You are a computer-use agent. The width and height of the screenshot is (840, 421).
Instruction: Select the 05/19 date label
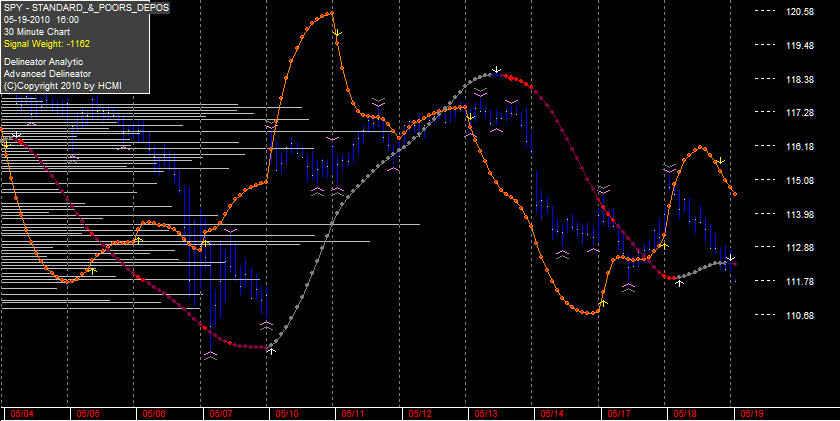752,414
